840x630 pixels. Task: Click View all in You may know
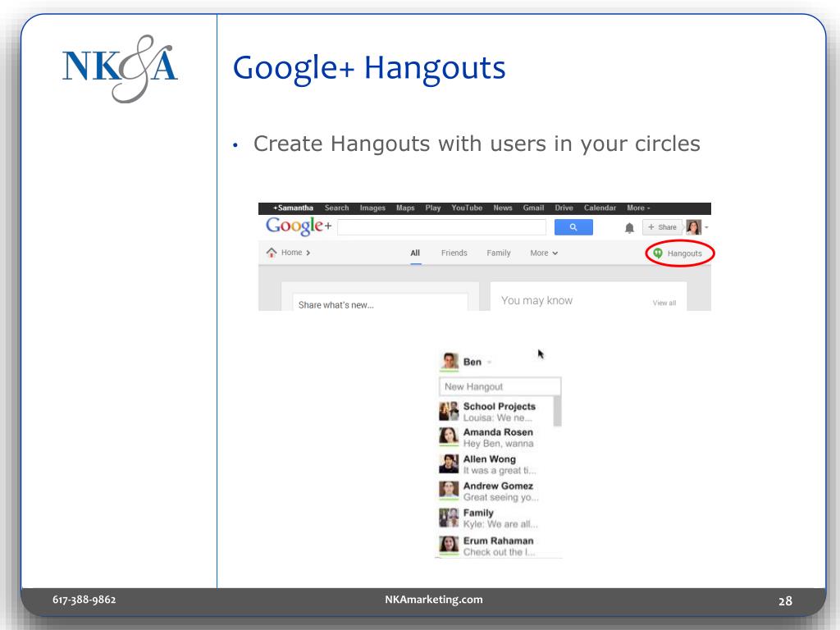point(664,304)
